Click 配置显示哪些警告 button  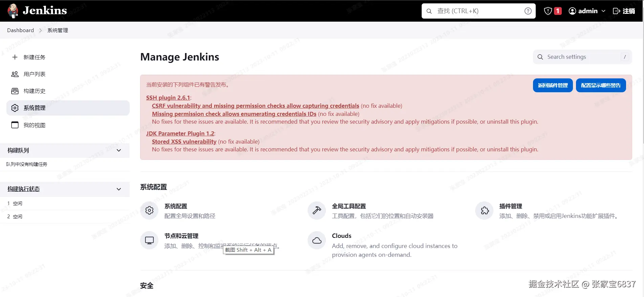point(601,85)
